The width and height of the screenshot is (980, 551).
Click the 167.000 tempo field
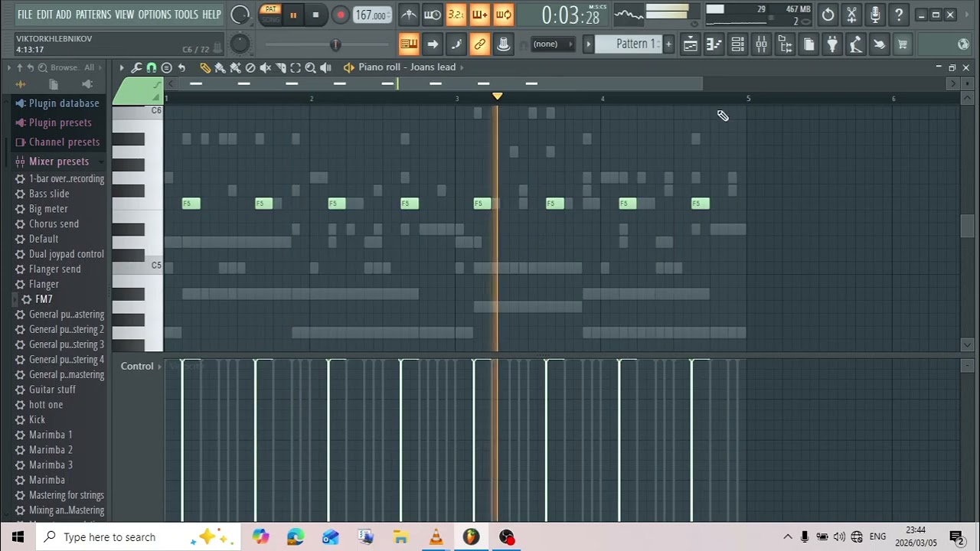point(372,15)
